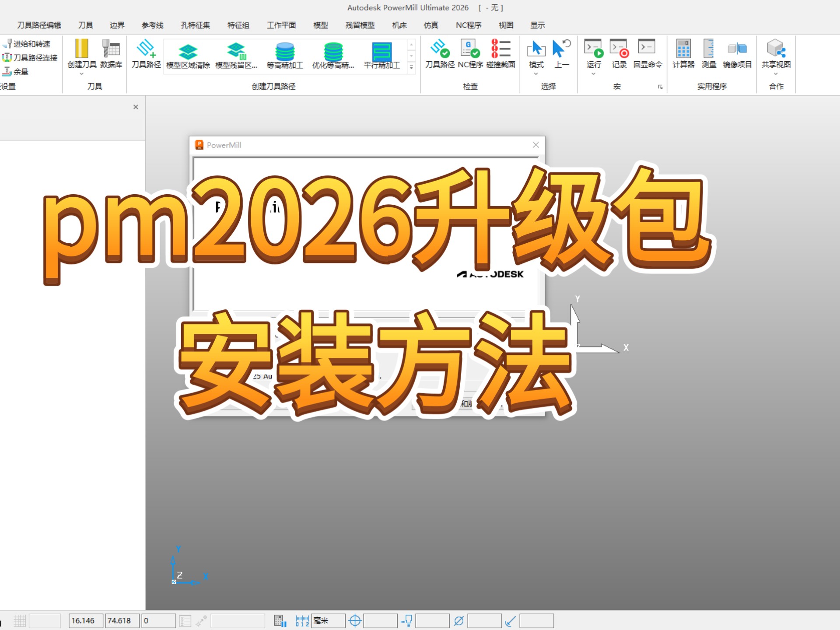Choose Constant Z Finishing (等高精加工) strategy

[x=285, y=56]
